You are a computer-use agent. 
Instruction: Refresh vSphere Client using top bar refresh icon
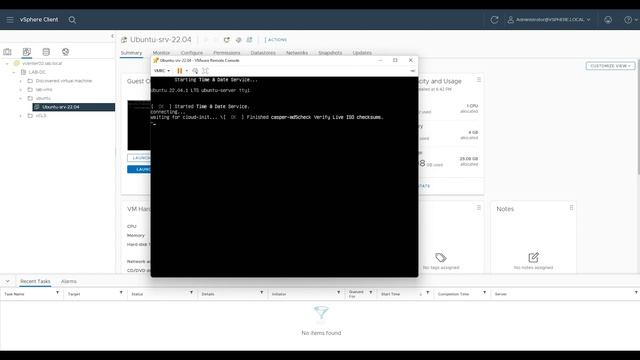click(x=494, y=20)
